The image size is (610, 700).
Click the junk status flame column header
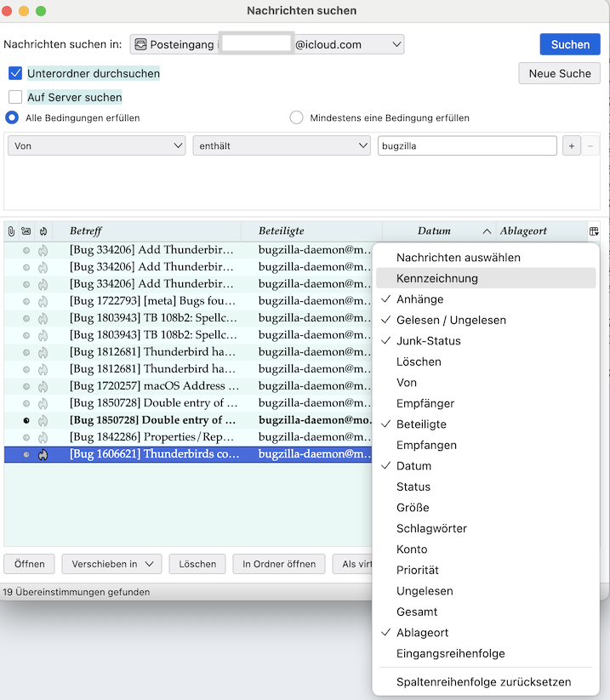[43, 231]
